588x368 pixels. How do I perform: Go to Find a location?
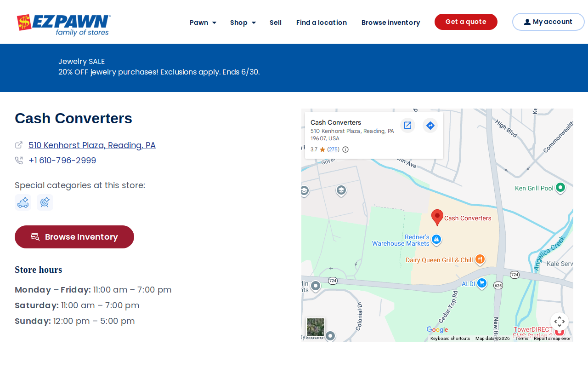point(322,23)
